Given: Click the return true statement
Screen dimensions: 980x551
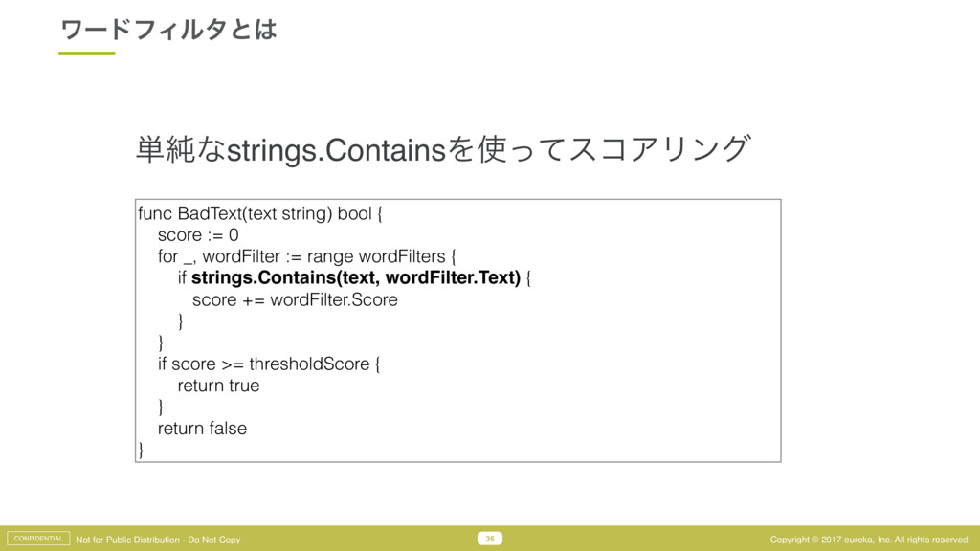Looking at the screenshot, I should pyautogui.click(x=218, y=386).
